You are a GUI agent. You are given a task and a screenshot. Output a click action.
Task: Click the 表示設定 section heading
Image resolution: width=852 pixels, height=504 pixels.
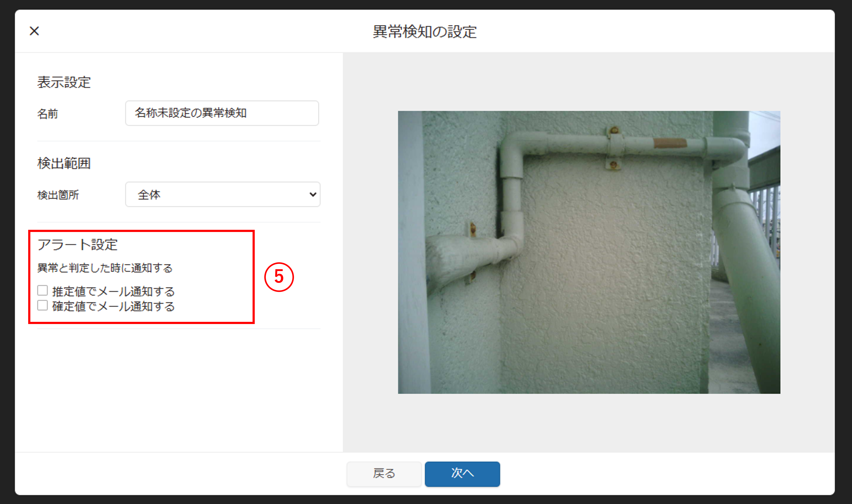pyautogui.click(x=64, y=82)
